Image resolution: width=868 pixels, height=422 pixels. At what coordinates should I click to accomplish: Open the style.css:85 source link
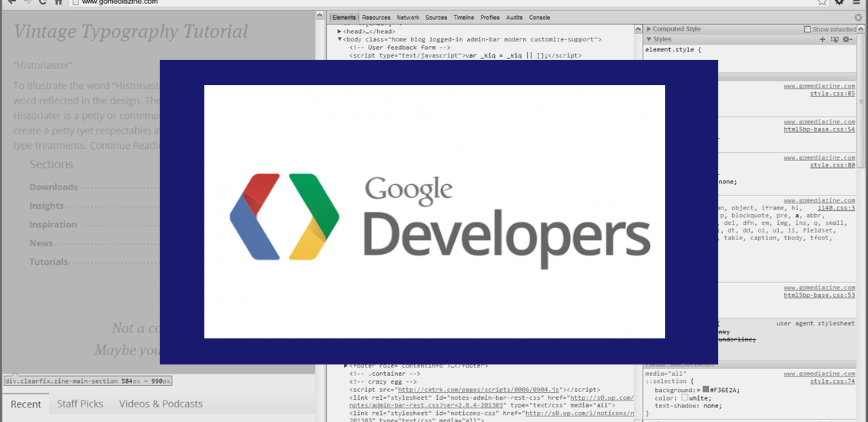pos(833,94)
